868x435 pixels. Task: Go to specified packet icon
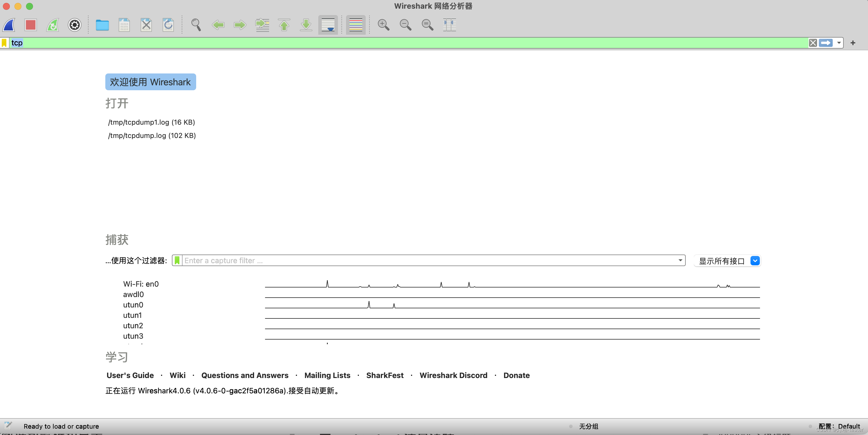coord(262,25)
